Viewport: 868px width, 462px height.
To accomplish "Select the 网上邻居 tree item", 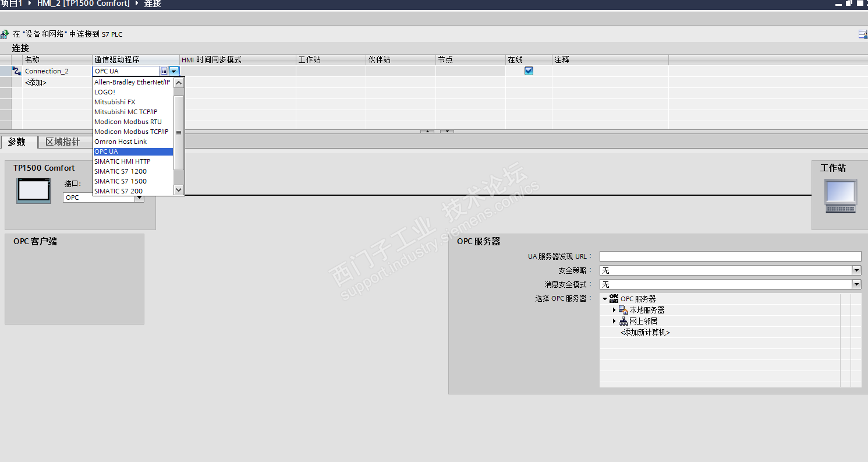I will tap(643, 321).
